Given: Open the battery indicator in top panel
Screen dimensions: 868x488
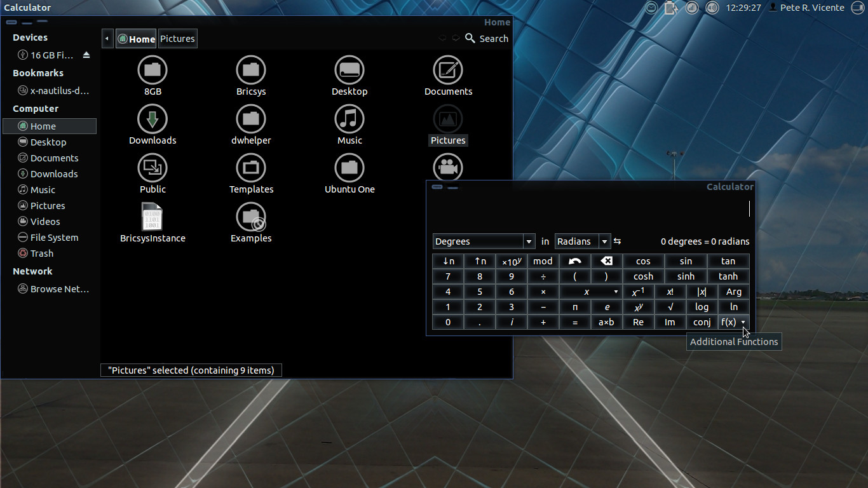Looking at the screenshot, I should click(x=671, y=8).
